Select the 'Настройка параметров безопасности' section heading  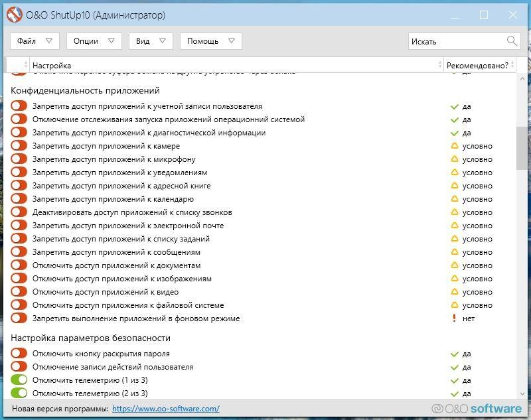[90, 338]
